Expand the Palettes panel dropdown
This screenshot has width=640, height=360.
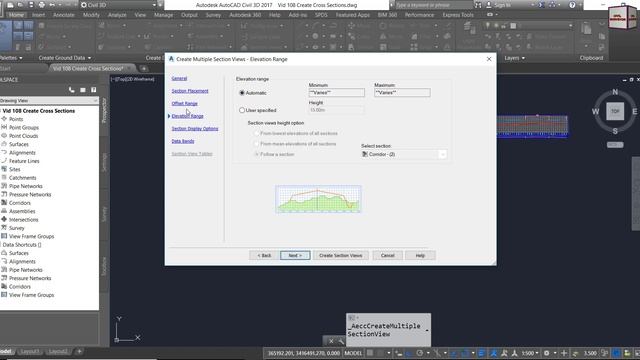pyautogui.click(x=11, y=58)
